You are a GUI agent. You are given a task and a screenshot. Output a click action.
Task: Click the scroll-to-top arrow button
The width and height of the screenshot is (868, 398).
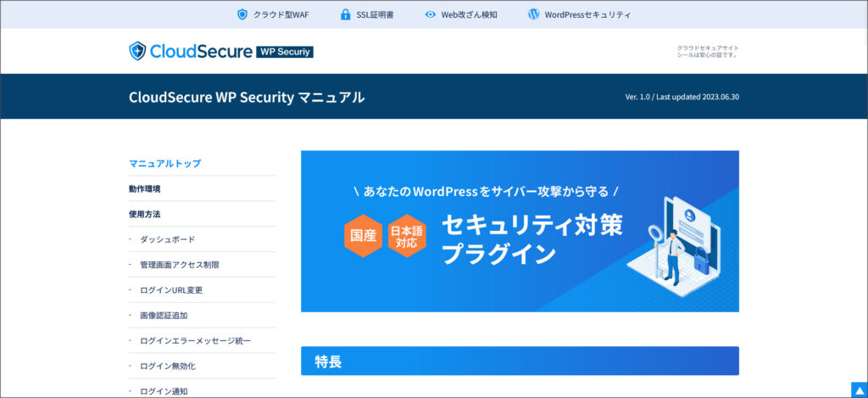(860, 390)
